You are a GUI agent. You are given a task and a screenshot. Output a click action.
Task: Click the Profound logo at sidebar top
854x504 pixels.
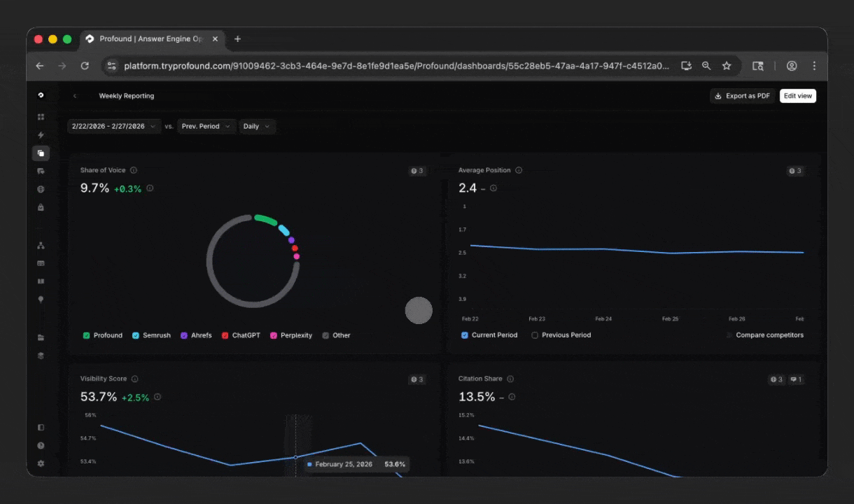[x=41, y=94]
